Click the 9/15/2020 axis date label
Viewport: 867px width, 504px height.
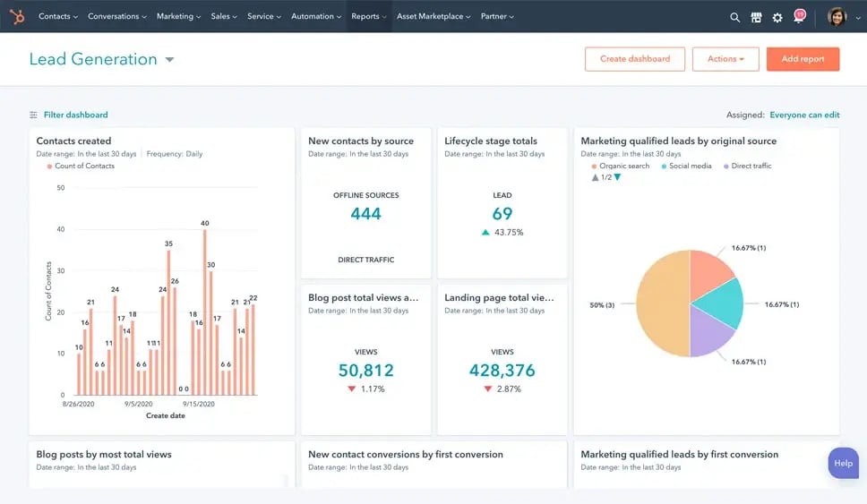pos(199,404)
